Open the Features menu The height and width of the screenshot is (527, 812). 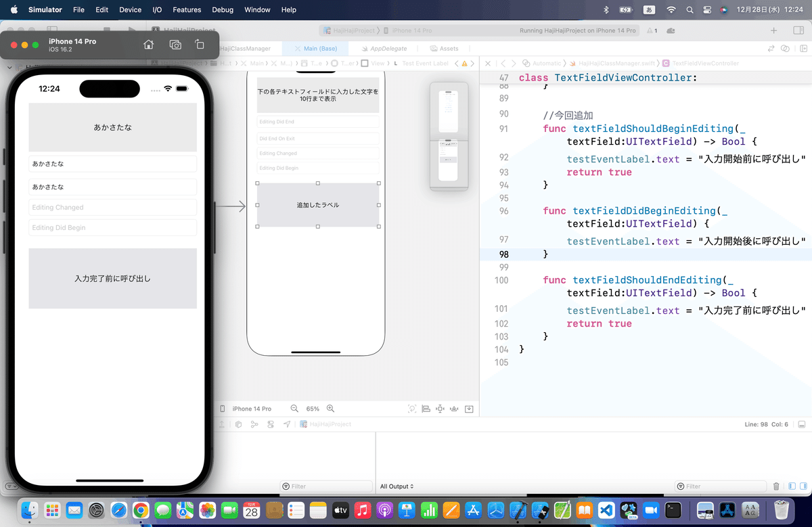point(187,9)
